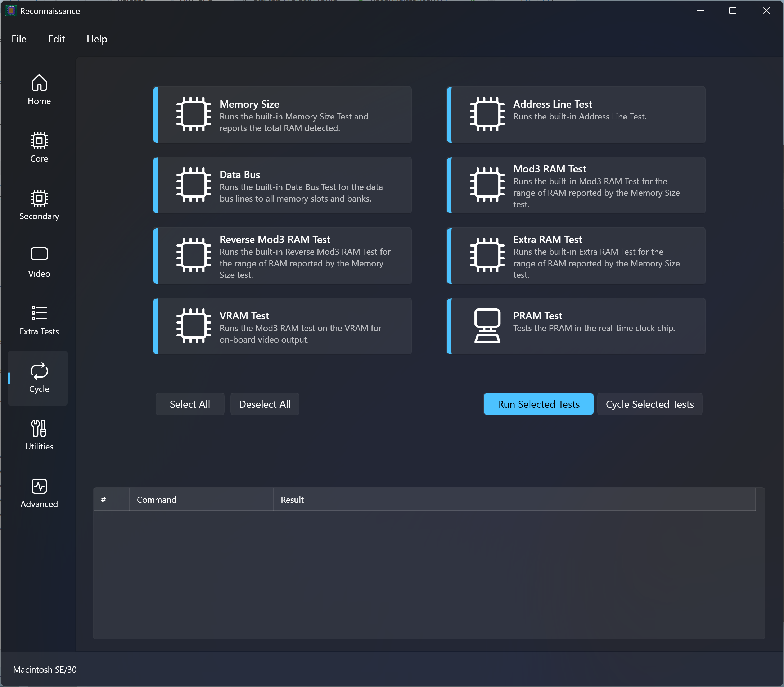
Task: Open the Video tests section
Action: (x=39, y=262)
